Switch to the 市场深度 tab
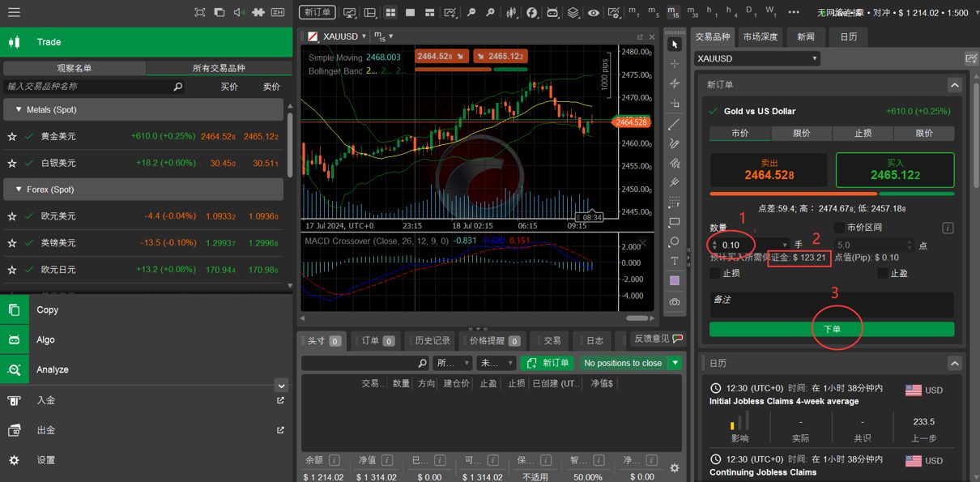Viewport: 980px width, 482px height. tap(761, 36)
